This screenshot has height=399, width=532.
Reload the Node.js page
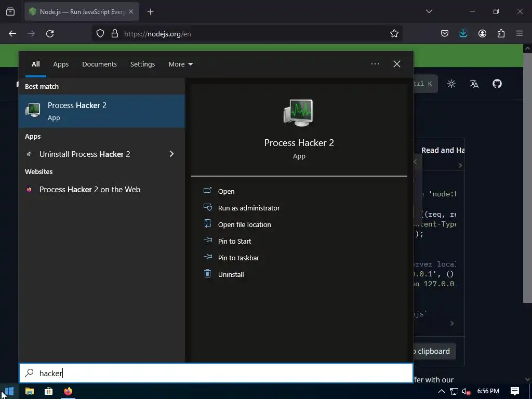click(x=50, y=34)
